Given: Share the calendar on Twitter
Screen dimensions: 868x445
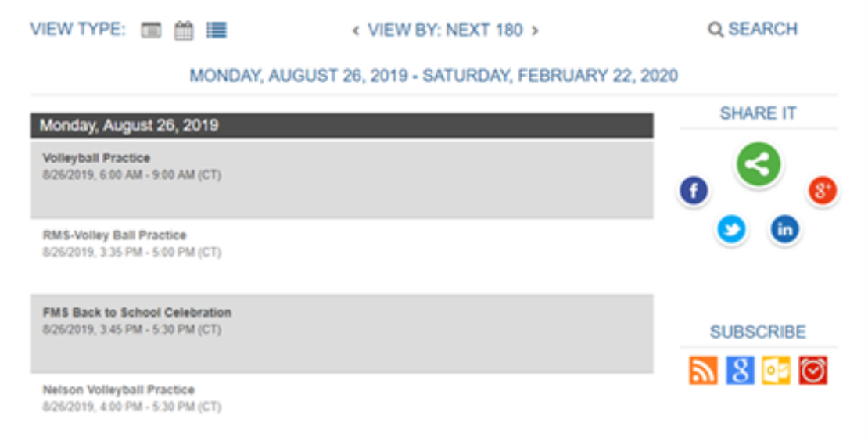Looking at the screenshot, I should tap(731, 230).
